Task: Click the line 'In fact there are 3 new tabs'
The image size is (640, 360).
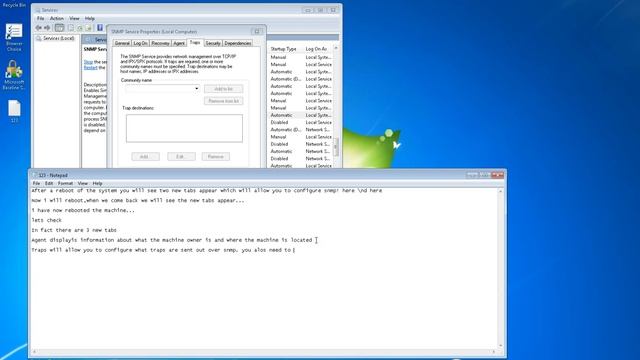Action: tap(74, 230)
